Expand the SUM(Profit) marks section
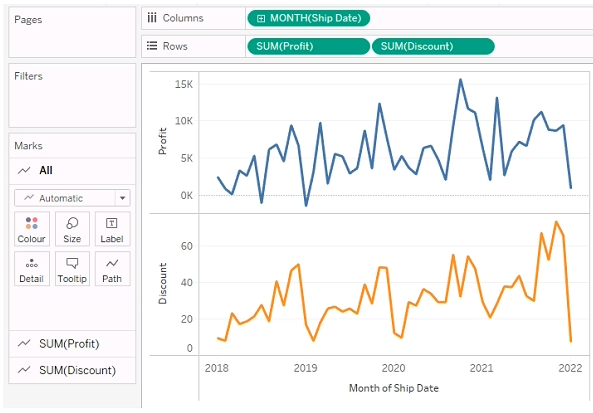The height and width of the screenshot is (413, 593). click(72, 344)
